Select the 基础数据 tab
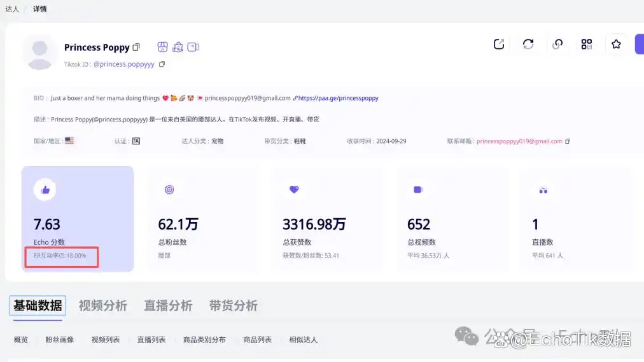The image size is (644, 362). 38,306
